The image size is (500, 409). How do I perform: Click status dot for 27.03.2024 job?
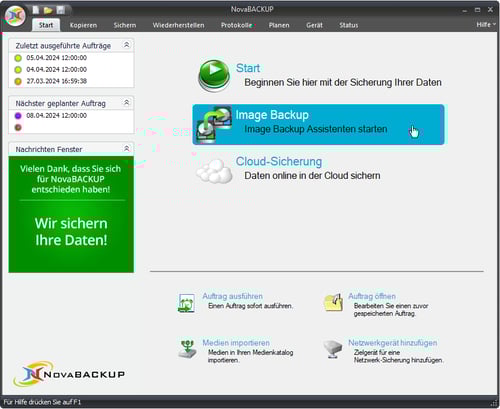point(18,81)
